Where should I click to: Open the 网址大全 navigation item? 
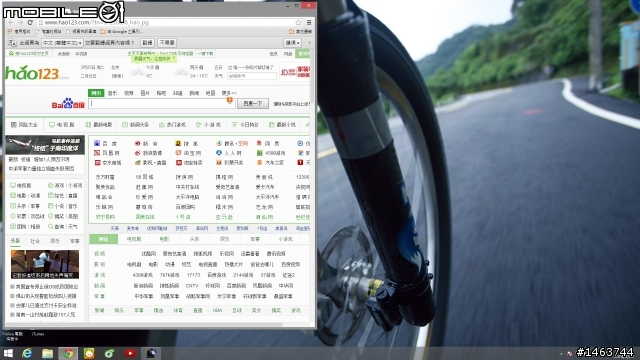point(24,124)
